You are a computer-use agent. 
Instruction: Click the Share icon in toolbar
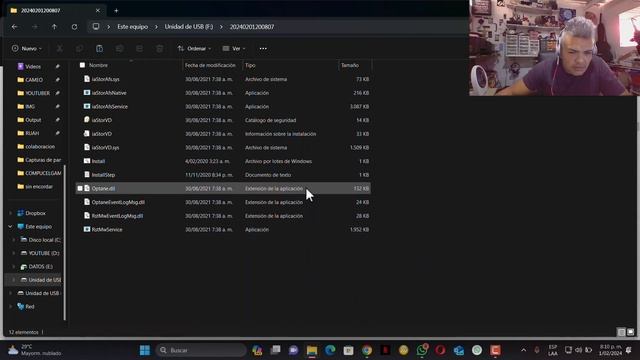[139, 49]
